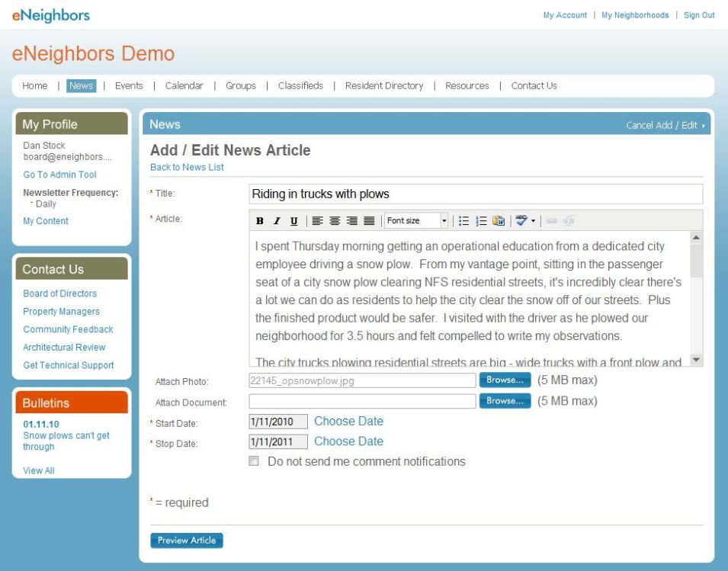Go to the Resident Directory tab
Screen dimensions: 728x571
(383, 86)
